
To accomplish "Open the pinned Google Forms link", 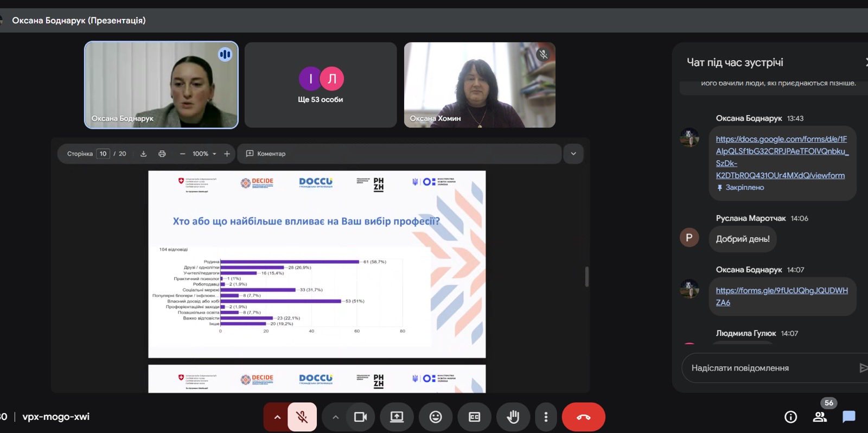I will (x=781, y=157).
